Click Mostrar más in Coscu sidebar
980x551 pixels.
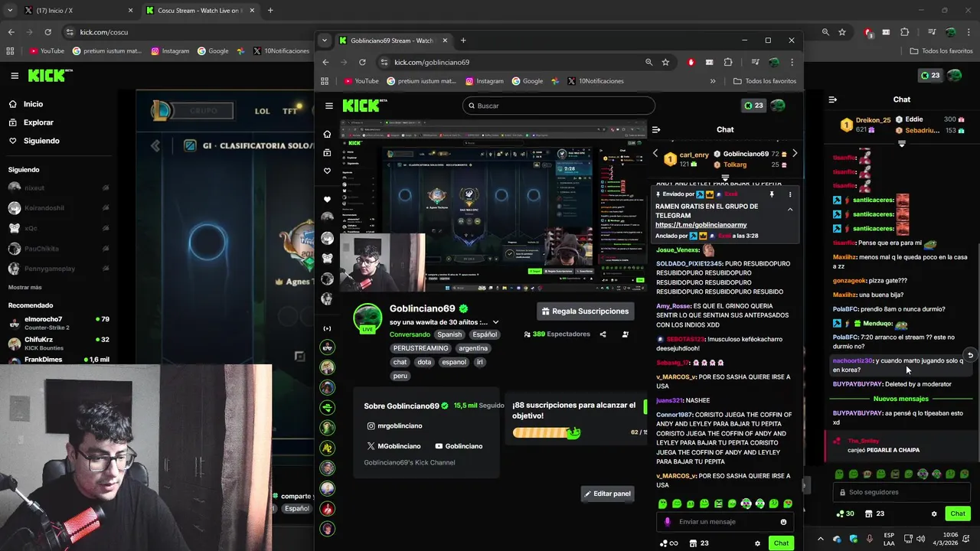pos(25,287)
